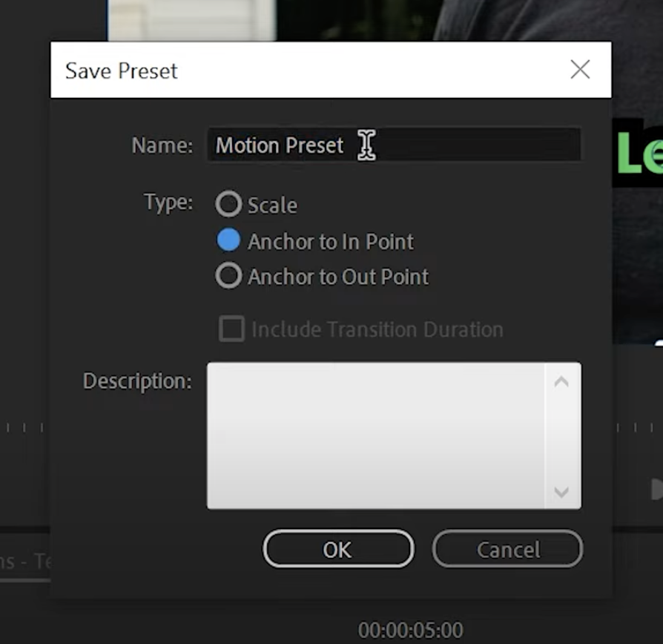Confirm the preset by clicking OK
Image resolution: width=663 pixels, height=644 pixels.
[338, 549]
